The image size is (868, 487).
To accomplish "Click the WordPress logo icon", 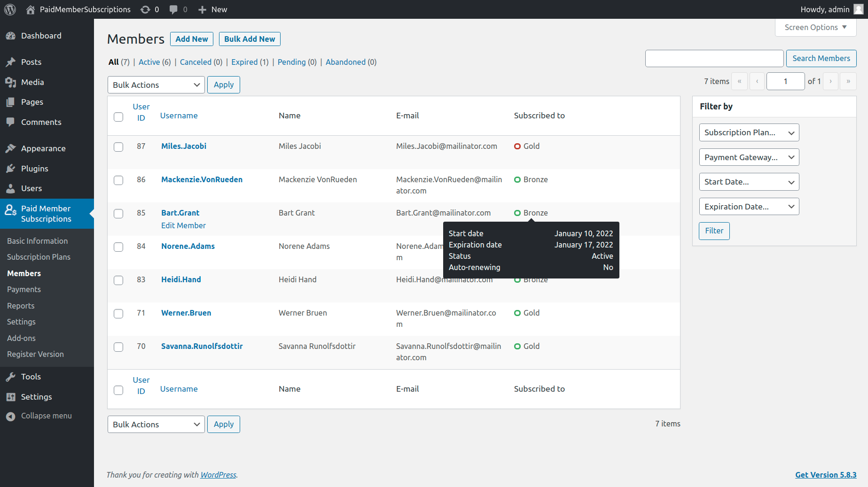I will tap(10, 9).
